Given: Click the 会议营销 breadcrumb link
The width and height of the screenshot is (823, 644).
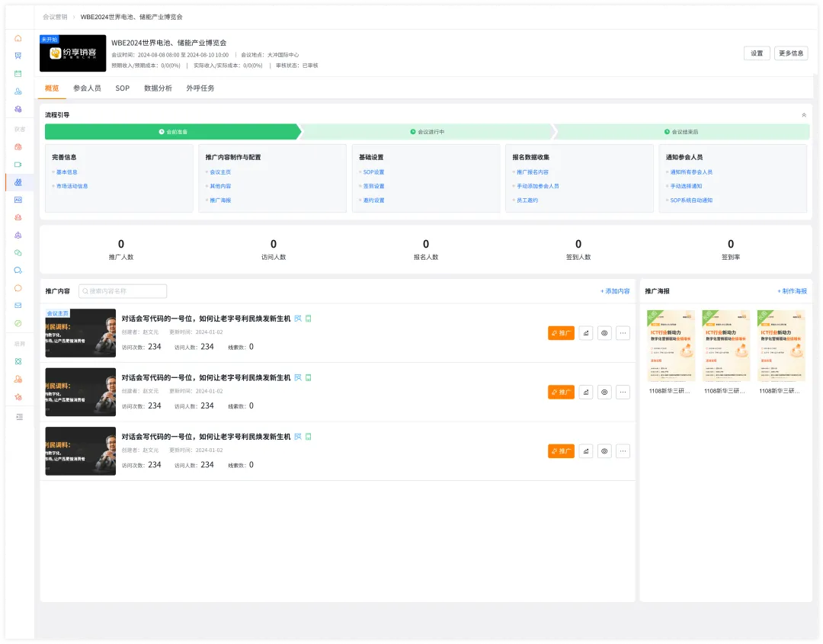Looking at the screenshot, I should 55,17.
